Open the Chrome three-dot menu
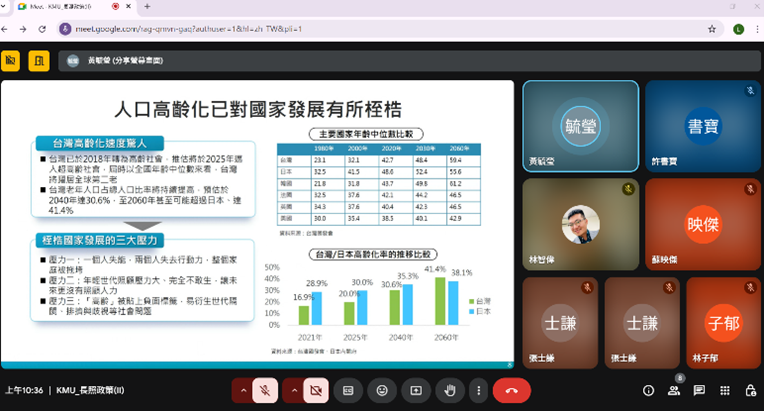This screenshot has height=411, width=764. 757,29
